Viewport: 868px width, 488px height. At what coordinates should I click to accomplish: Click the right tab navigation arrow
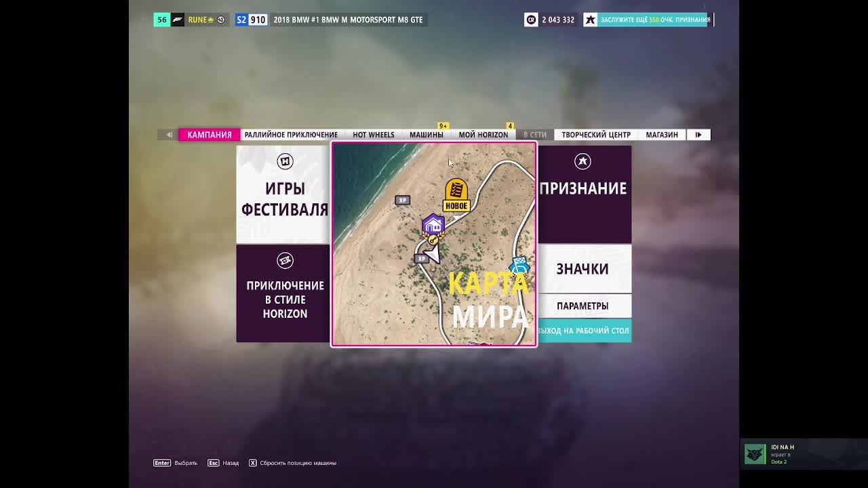[698, 134]
